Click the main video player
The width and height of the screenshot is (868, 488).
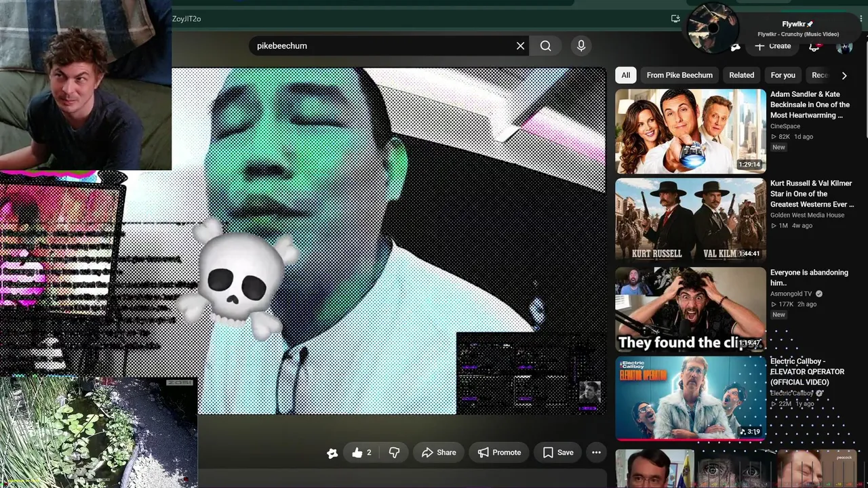tap(389, 241)
